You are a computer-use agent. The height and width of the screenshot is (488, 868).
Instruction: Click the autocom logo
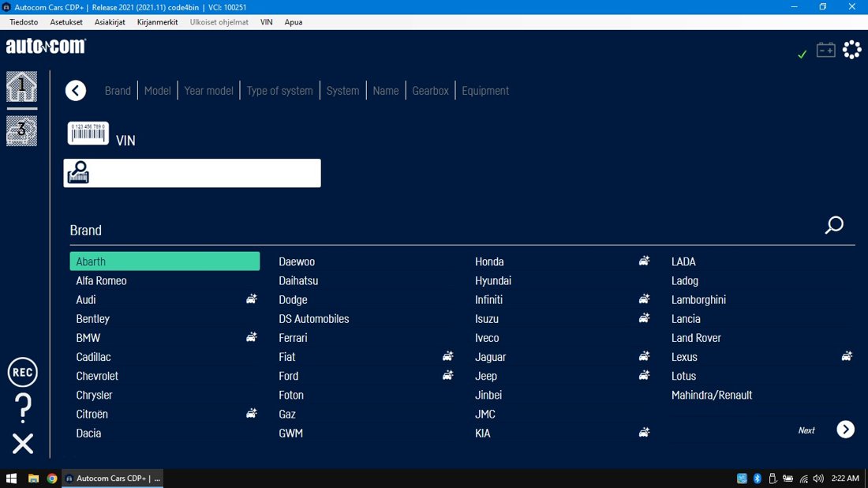point(46,47)
